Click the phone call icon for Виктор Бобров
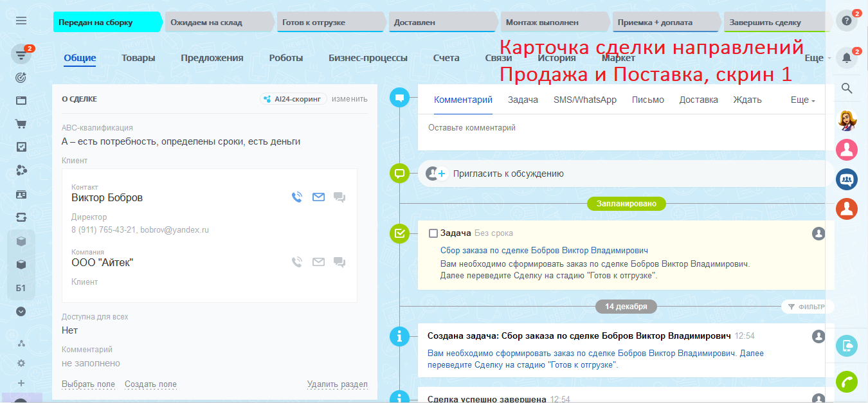 coord(296,197)
